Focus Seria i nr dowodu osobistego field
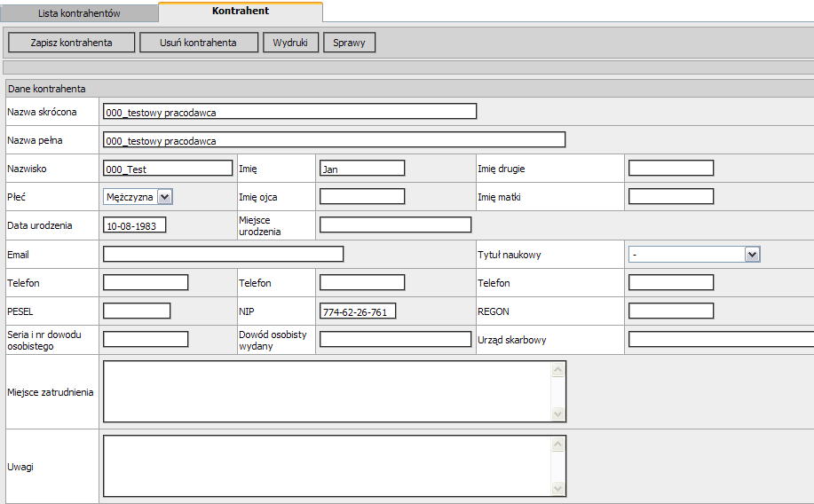This screenshot has height=504, width=814. tap(146, 340)
